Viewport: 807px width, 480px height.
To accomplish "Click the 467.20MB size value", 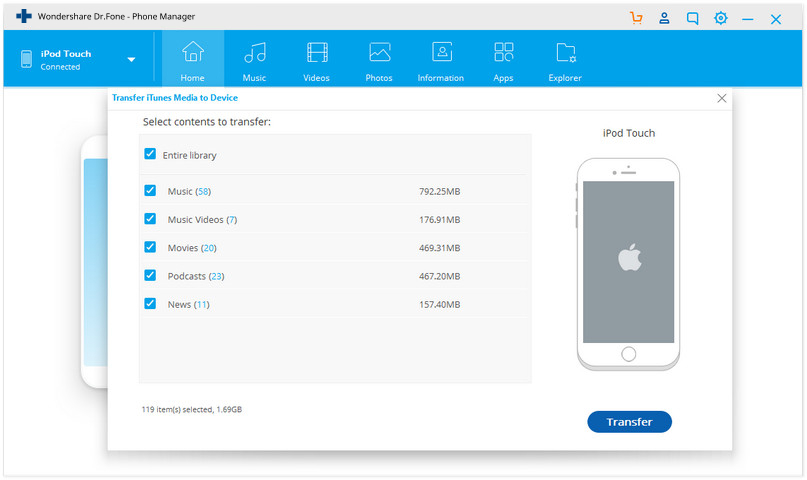I will click(x=440, y=276).
